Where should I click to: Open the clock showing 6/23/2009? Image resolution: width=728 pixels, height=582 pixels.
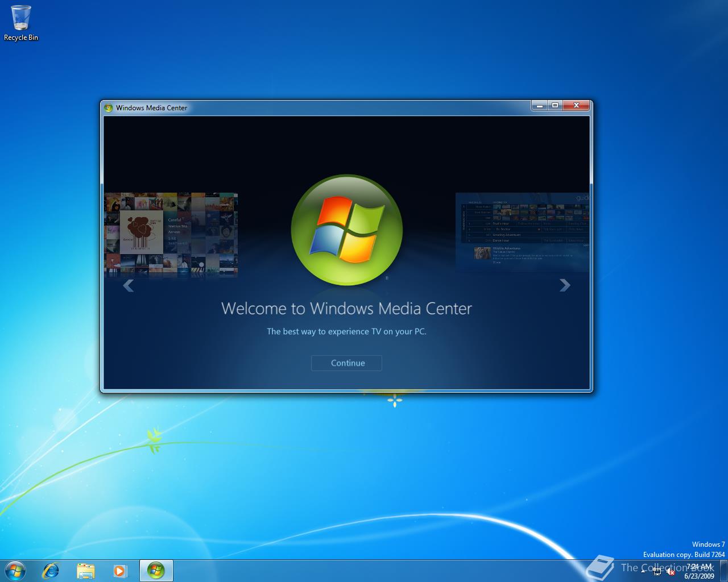(699, 571)
